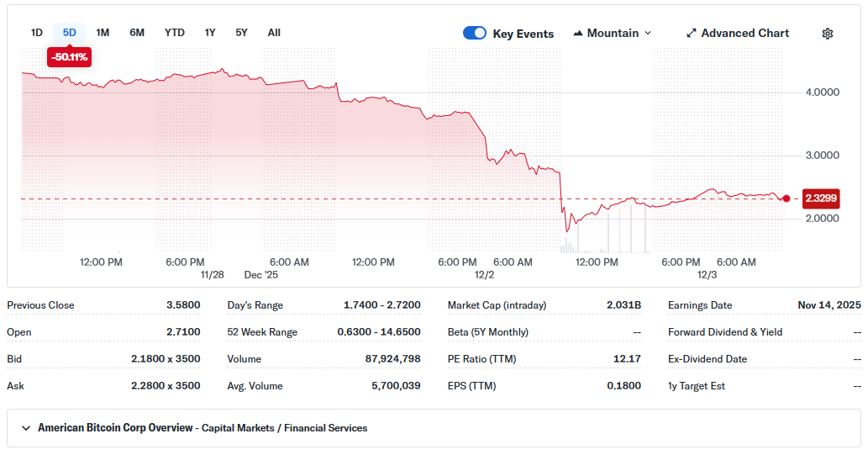Switch to the 6M range
Screen dimensions: 868x455
pos(137,33)
